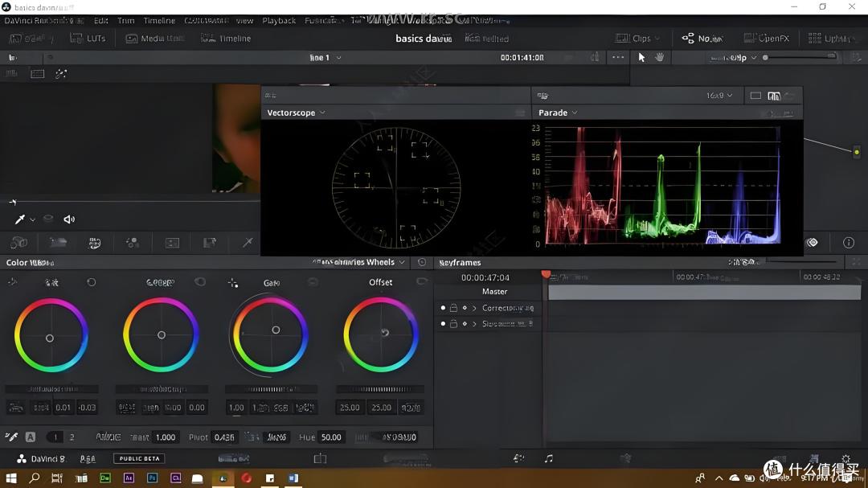Open the Playback menu

click(x=279, y=20)
